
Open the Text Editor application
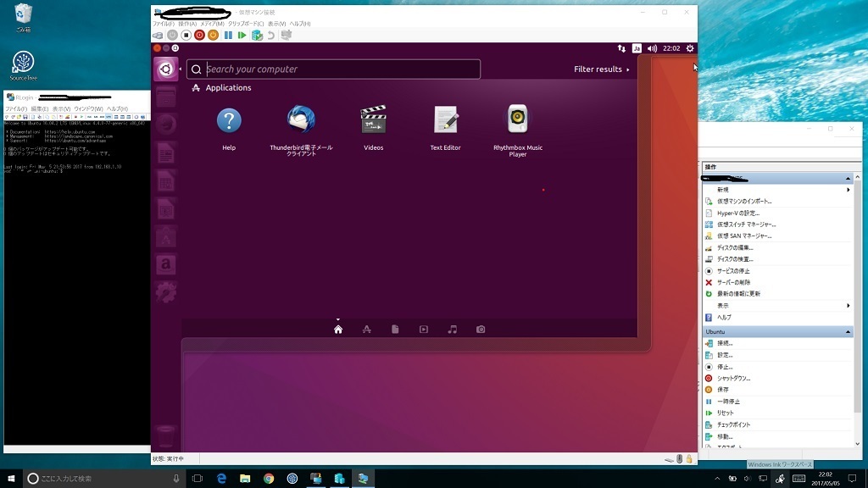tap(446, 121)
